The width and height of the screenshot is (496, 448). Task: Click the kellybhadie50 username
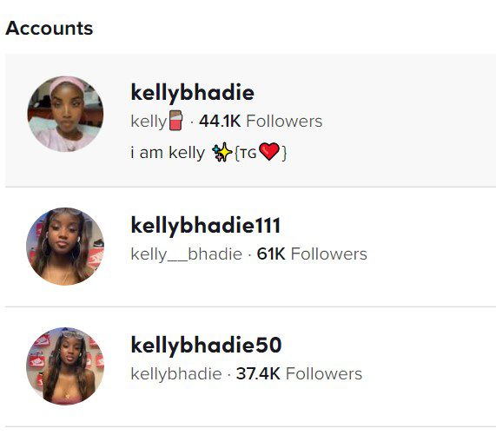click(x=206, y=346)
